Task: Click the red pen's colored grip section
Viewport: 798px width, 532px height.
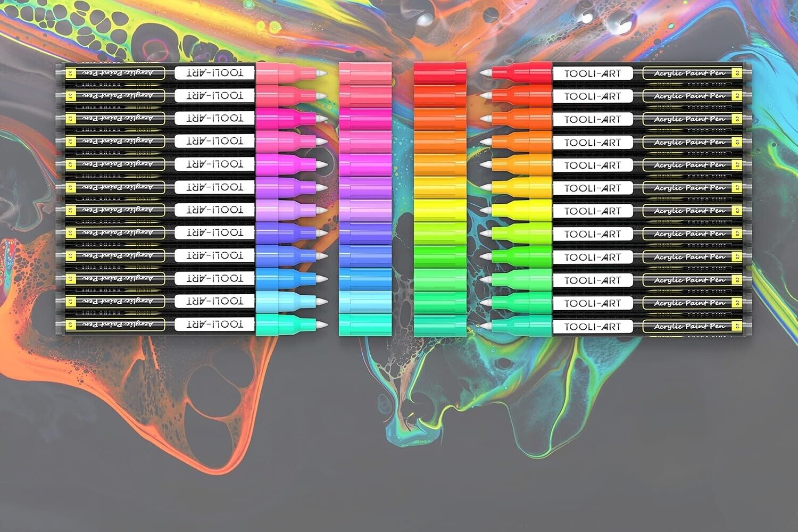Action: 522,73
